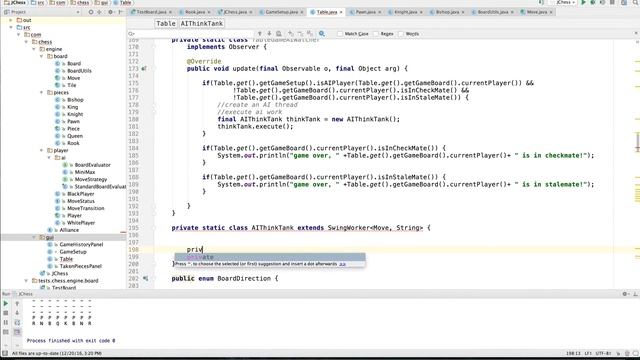Viewport: 640px width, 360px height.
Task: Toggle soft-wrap icon in Run panel
Action: [x=17, y=322]
